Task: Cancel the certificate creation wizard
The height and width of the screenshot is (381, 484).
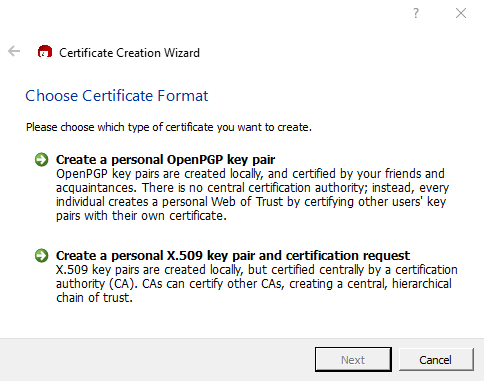Action: tap(436, 360)
